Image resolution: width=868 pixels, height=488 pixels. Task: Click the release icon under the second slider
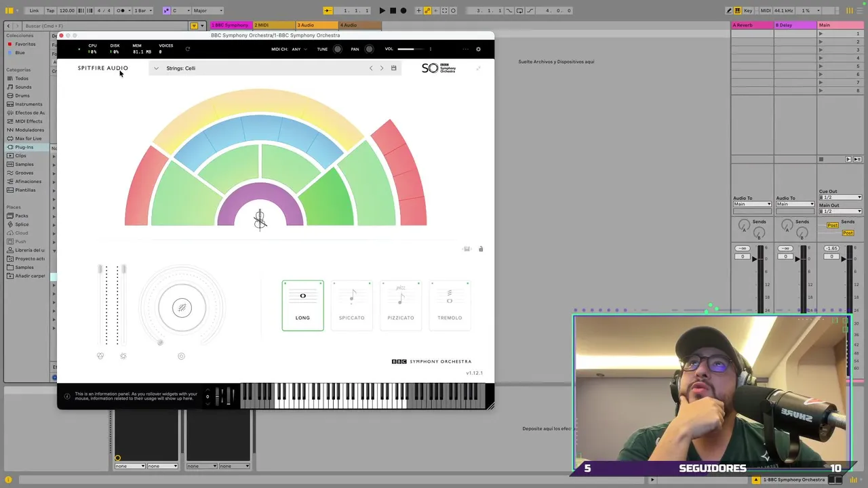point(123,356)
